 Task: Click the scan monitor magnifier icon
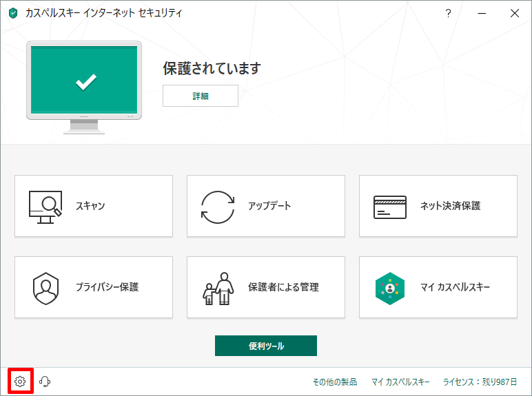[x=45, y=207]
